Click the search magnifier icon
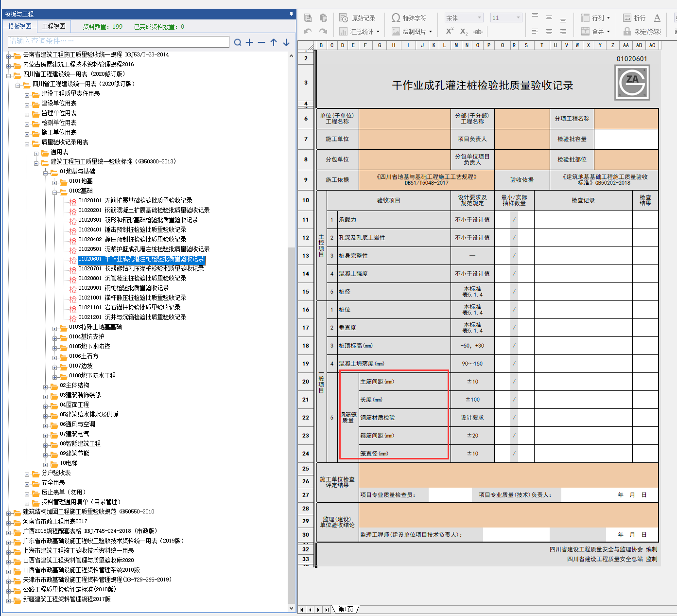677x616 pixels. pyautogui.click(x=238, y=42)
